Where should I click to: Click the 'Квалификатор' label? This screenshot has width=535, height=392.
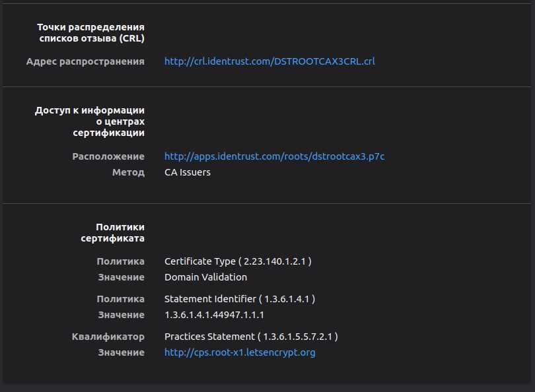[108, 337]
